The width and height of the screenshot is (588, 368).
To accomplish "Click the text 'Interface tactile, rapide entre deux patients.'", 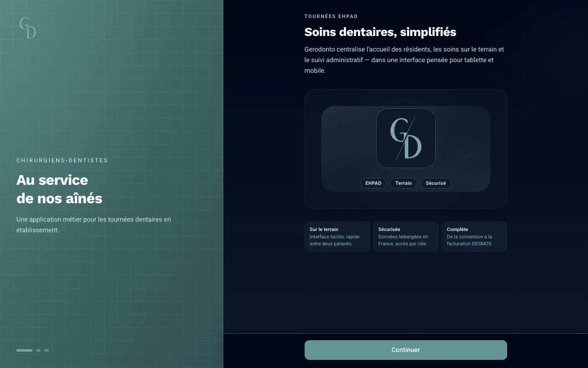I will 334,240.
